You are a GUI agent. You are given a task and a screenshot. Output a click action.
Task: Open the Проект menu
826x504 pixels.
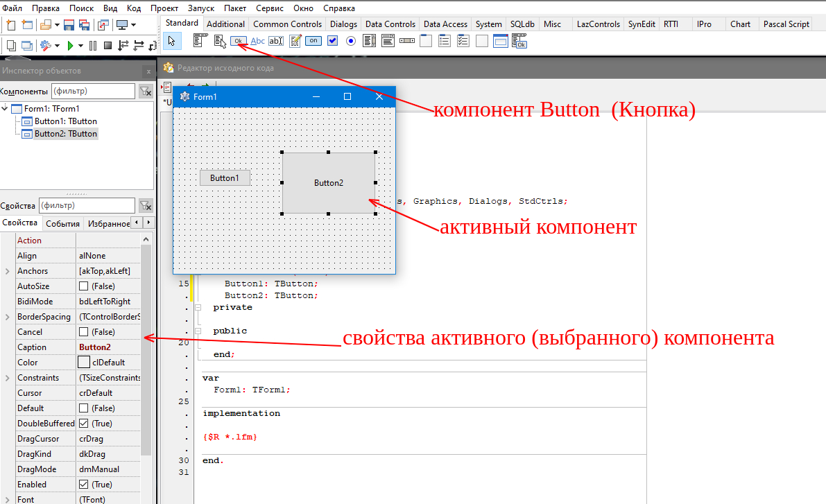click(164, 8)
